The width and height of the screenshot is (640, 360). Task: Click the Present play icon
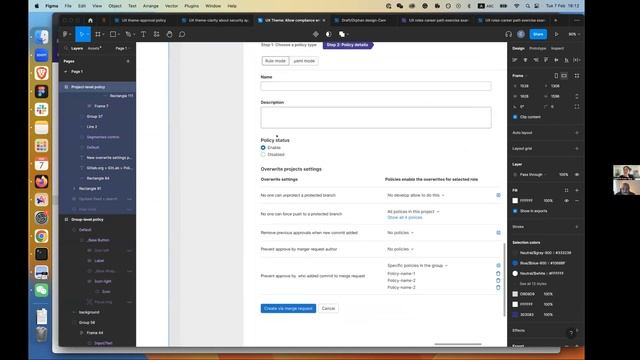click(x=556, y=34)
